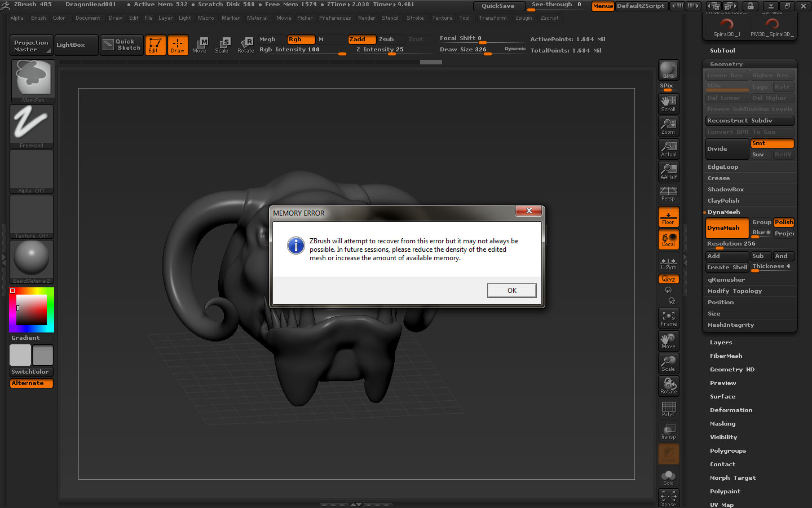Select the Scroll canvas icon
The width and height of the screenshot is (812, 508).
[x=668, y=103]
